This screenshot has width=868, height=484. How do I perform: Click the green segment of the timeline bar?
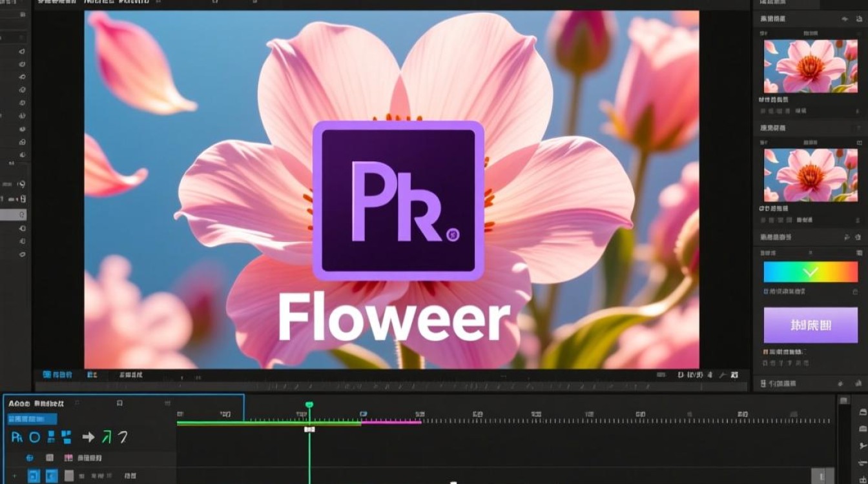pyautogui.click(x=269, y=423)
